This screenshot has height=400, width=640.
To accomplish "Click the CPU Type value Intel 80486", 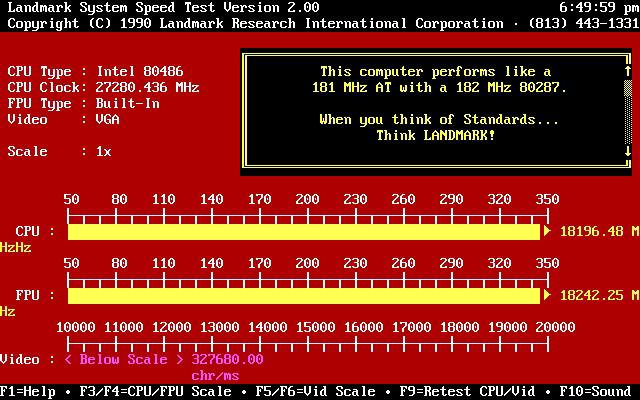I will tap(140, 71).
